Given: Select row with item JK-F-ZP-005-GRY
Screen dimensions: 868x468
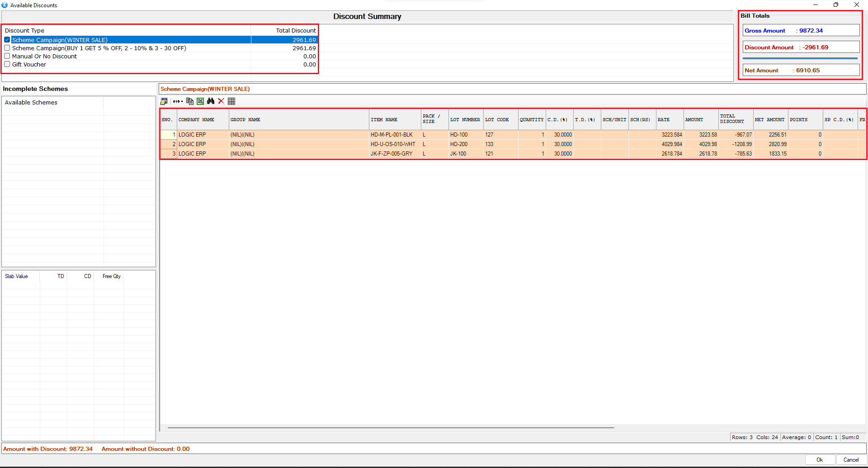Looking at the screenshot, I should [392, 154].
